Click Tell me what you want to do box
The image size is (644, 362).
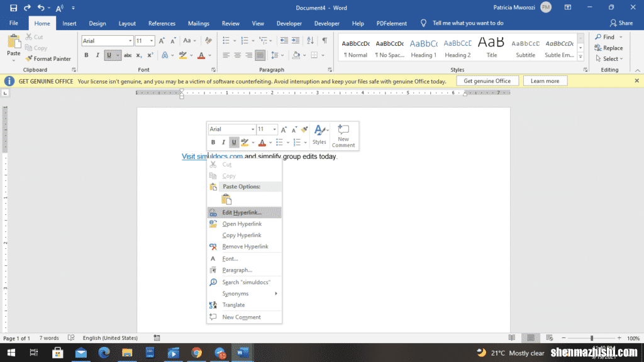[x=467, y=23]
